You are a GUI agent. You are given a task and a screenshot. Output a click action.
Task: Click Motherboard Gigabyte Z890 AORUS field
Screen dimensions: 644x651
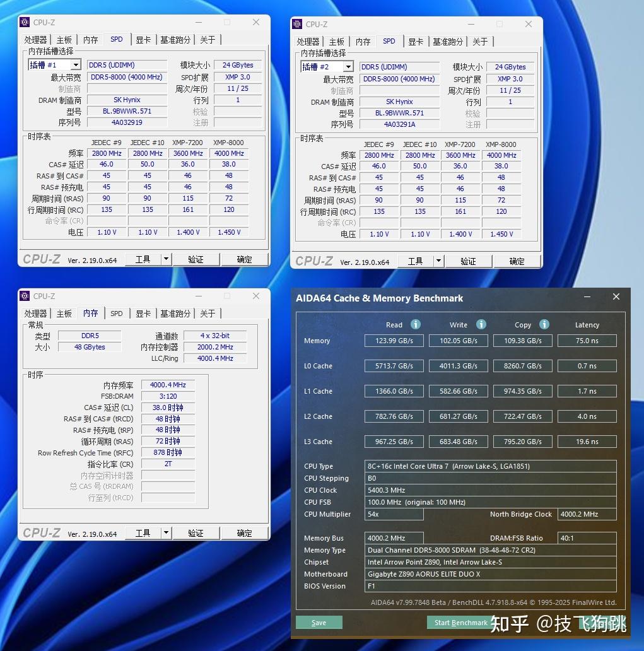click(x=490, y=574)
